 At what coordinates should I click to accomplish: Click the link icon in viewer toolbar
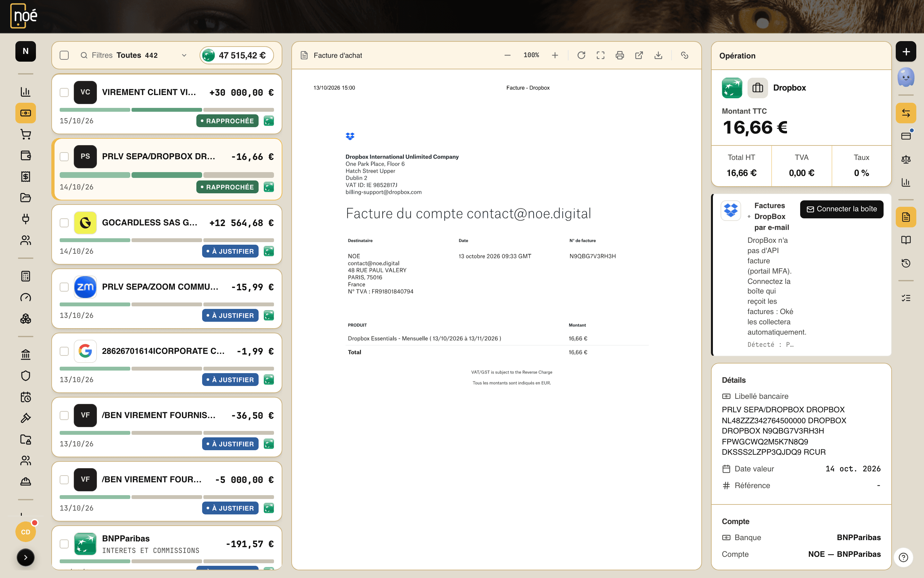point(685,56)
